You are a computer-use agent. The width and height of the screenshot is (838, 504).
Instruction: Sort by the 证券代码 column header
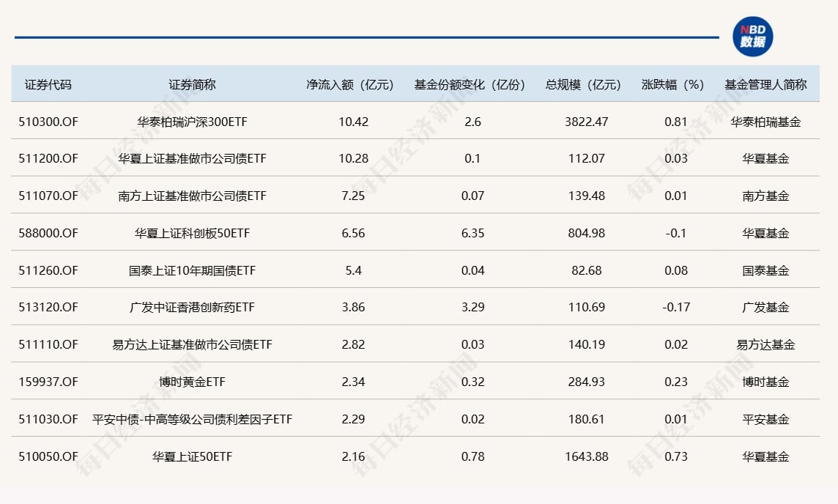click(48, 84)
